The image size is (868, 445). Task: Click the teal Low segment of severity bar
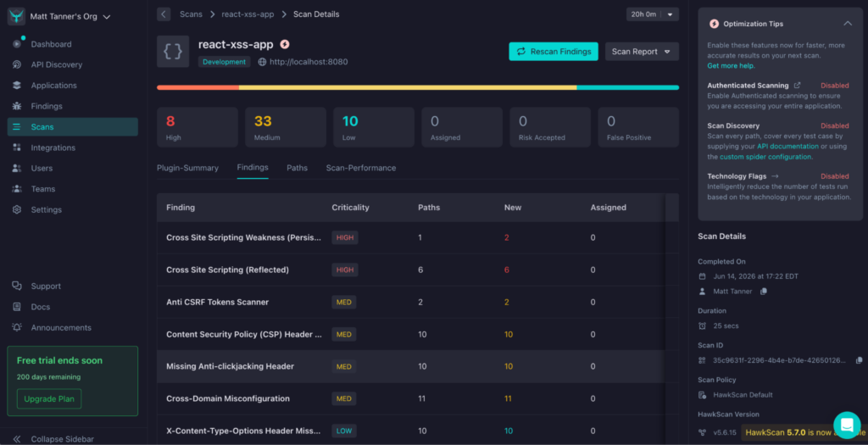628,87
